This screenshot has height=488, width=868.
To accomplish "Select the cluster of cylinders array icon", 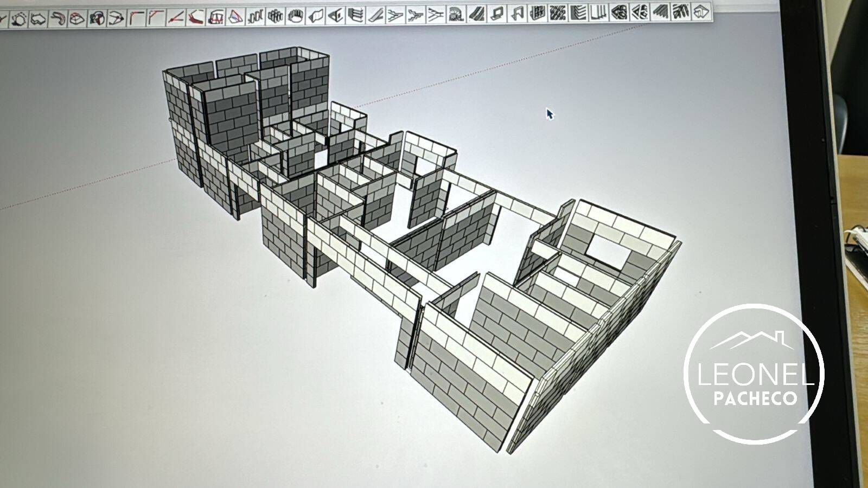I will pos(275,17).
